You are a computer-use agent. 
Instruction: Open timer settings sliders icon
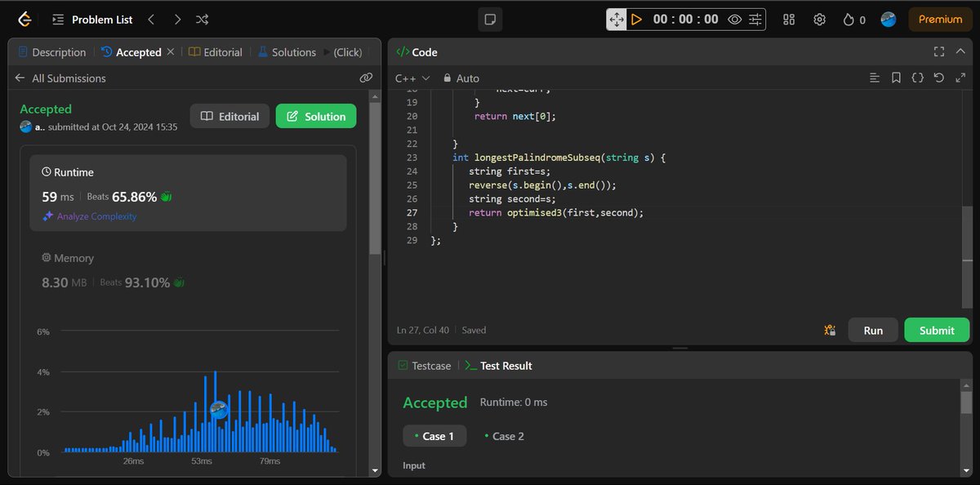tap(755, 19)
